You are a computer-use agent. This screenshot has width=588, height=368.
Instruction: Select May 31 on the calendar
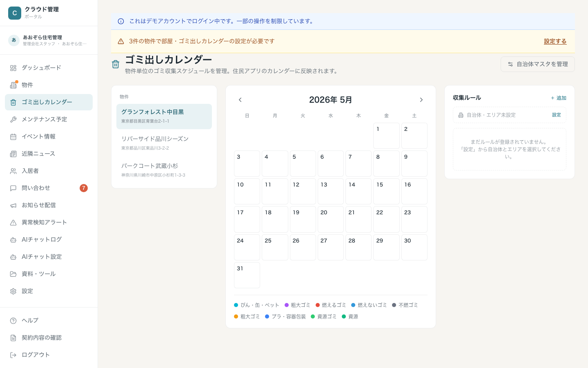pos(247,275)
